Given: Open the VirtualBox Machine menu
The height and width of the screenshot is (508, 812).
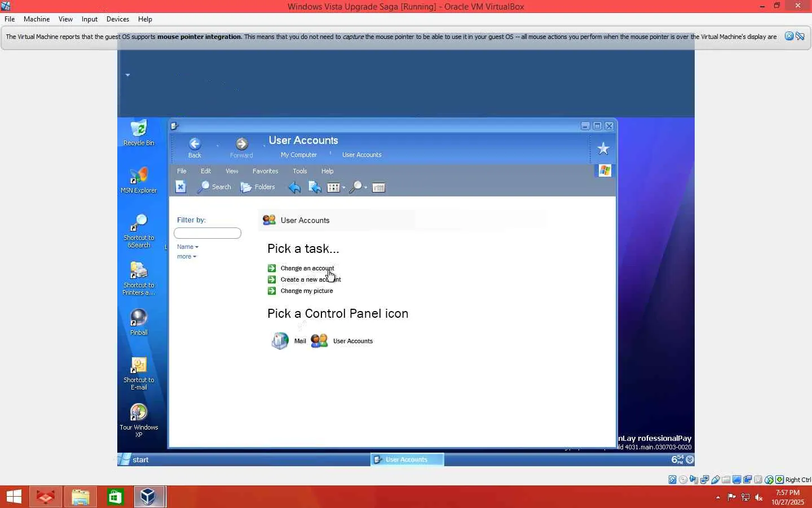Looking at the screenshot, I should pyautogui.click(x=37, y=19).
